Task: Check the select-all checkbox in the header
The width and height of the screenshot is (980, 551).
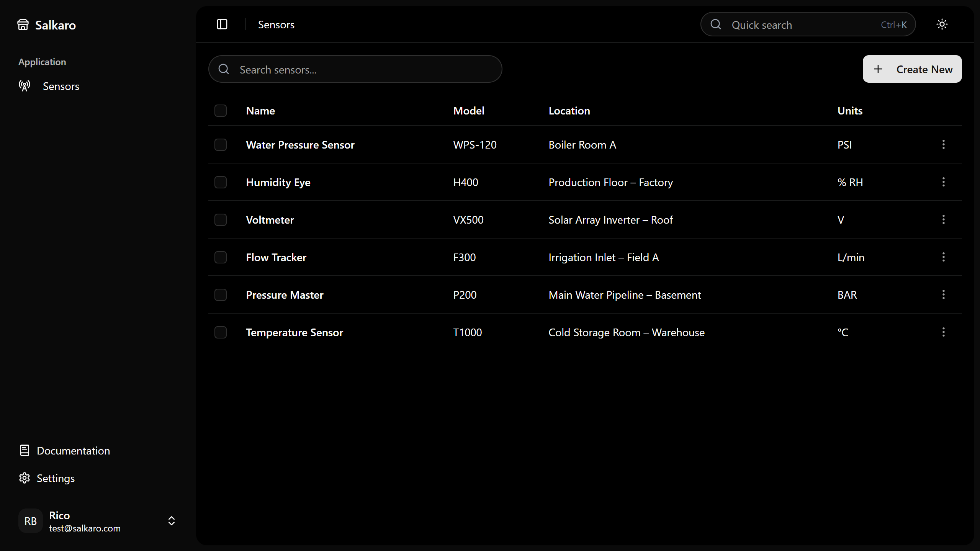Action: click(x=221, y=111)
